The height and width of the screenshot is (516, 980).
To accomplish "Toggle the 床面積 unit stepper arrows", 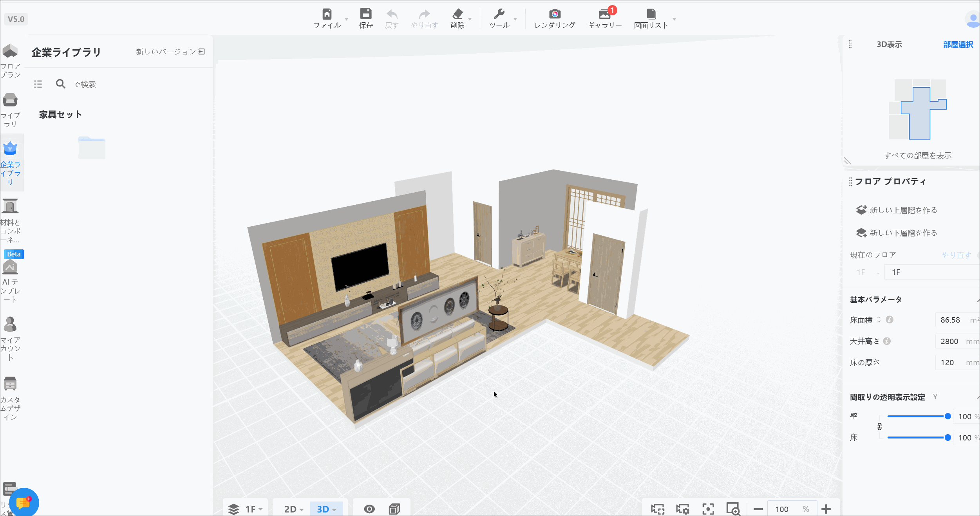I will pos(879,319).
